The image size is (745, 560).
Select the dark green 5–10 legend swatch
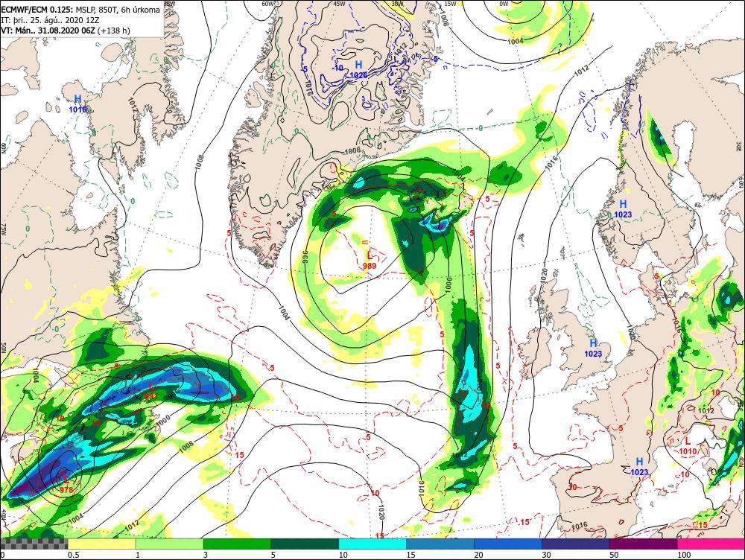(x=305, y=544)
